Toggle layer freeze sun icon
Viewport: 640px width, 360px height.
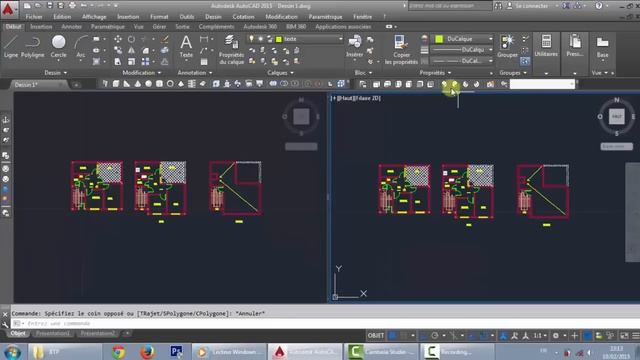point(260,39)
